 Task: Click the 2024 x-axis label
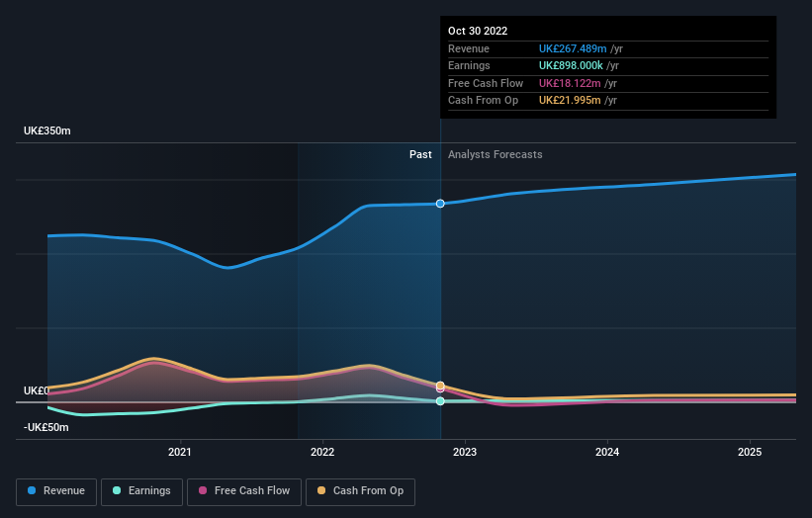[x=607, y=453]
